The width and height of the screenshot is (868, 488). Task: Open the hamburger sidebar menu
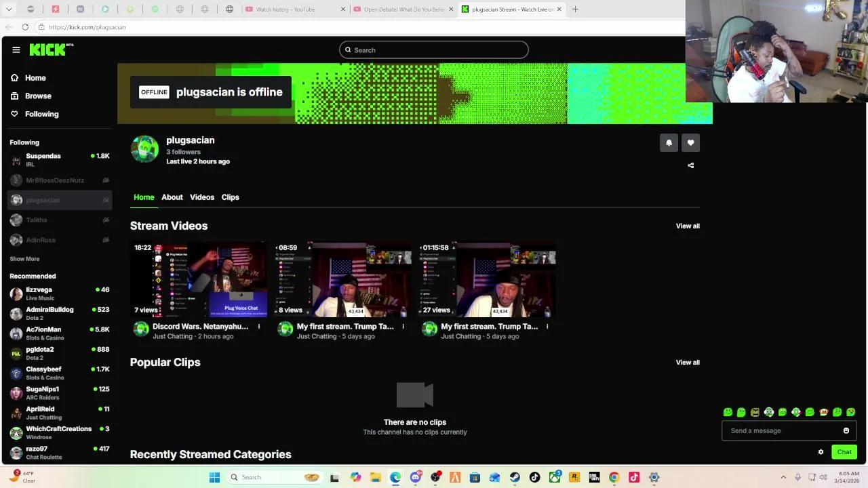pyautogui.click(x=16, y=49)
